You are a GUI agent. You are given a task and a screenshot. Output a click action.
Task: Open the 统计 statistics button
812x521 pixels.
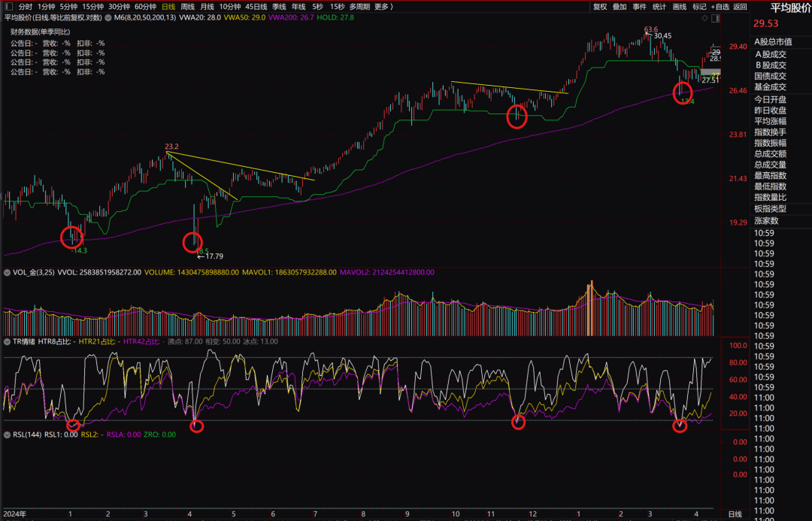click(x=659, y=7)
